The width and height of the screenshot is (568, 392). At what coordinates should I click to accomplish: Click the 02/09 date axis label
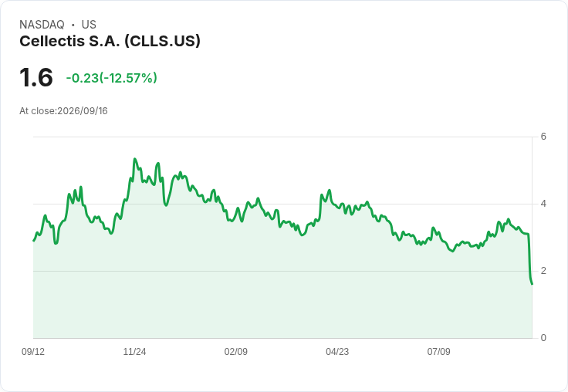pos(236,351)
